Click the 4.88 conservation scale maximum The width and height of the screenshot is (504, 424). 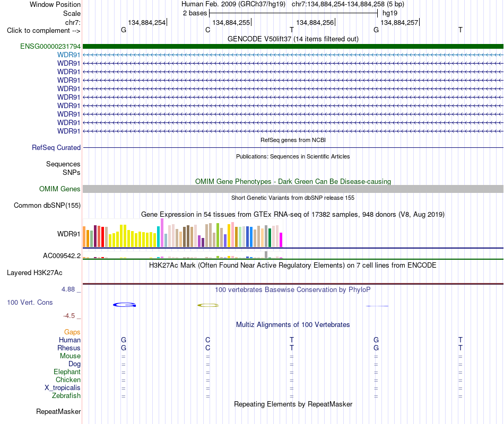(x=68, y=289)
